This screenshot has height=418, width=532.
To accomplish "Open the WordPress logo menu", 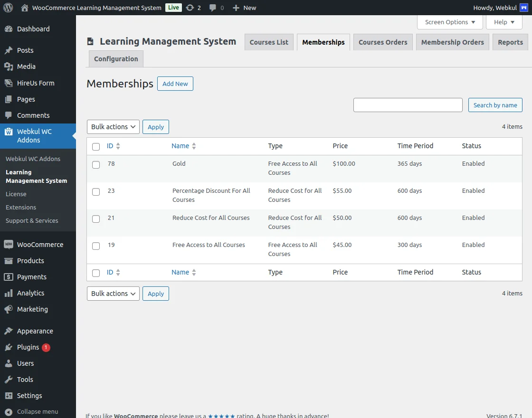I will pos(8,7).
